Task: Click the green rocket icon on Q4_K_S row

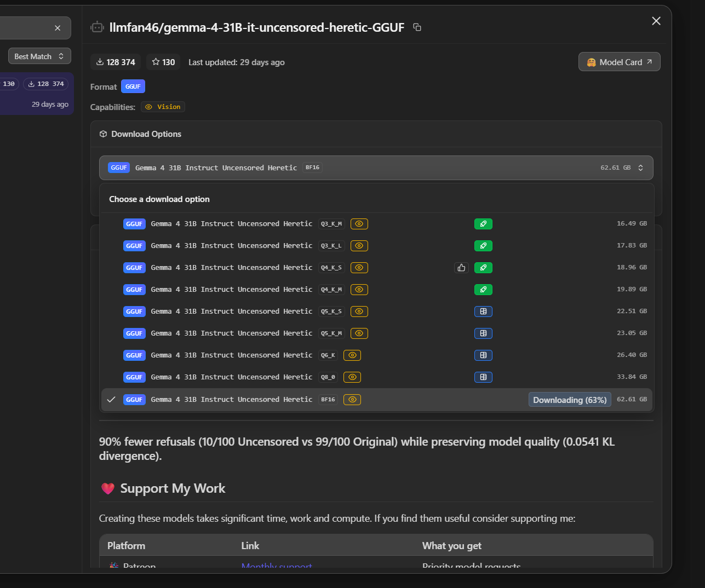Action: click(x=483, y=268)
